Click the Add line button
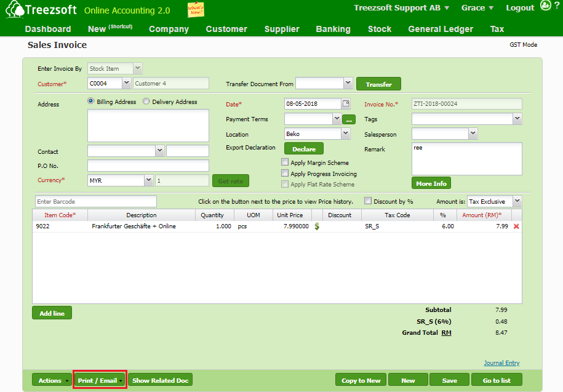Screen dimensions: 563x392 (x=52, y=313)
